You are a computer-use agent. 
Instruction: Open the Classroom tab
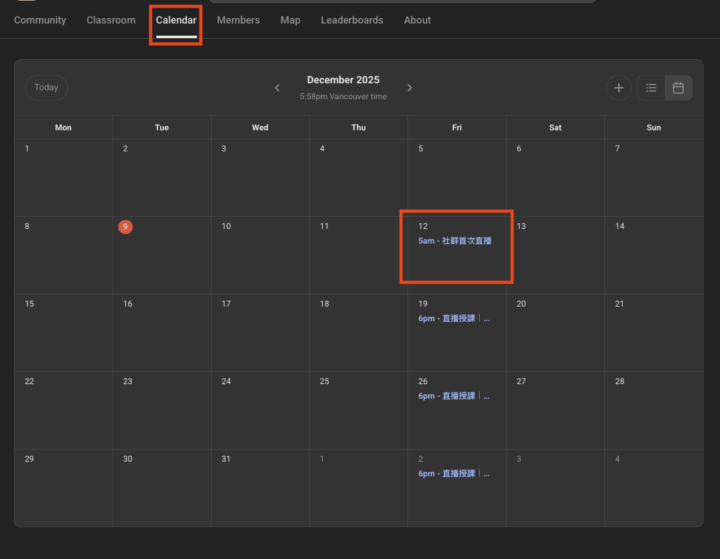coord(111,20)
